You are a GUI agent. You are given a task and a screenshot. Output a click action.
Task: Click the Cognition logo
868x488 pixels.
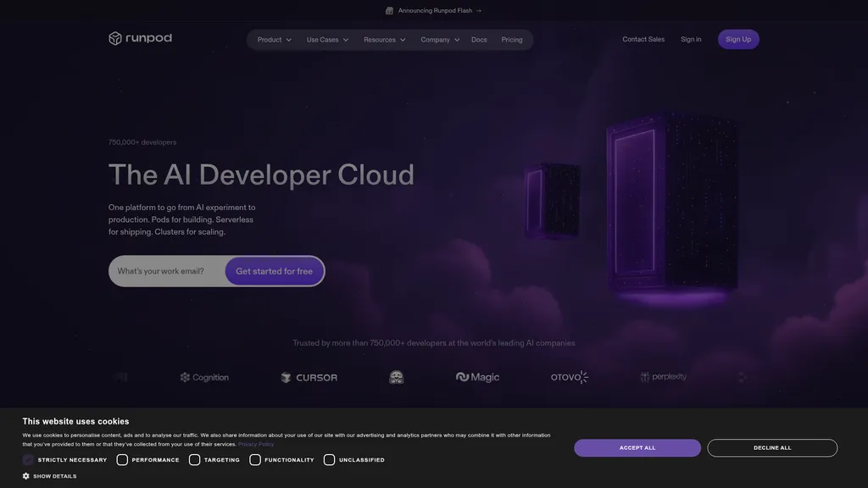point(204,377)
